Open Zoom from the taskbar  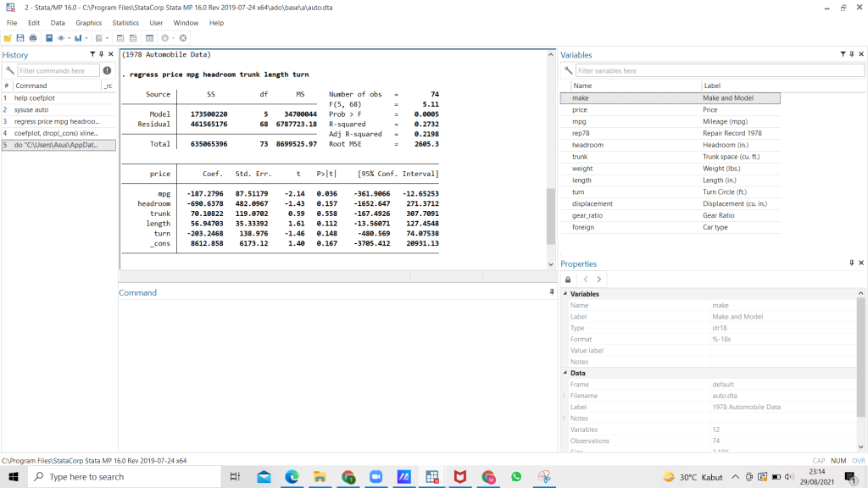pyautogui.click(x=376, y=476)
